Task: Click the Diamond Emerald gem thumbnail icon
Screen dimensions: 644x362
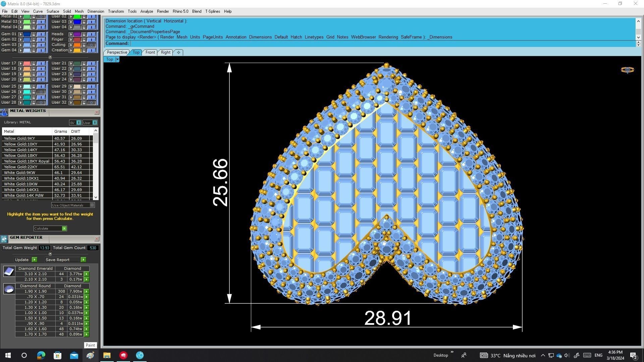Action: click(x=9, y=271)
